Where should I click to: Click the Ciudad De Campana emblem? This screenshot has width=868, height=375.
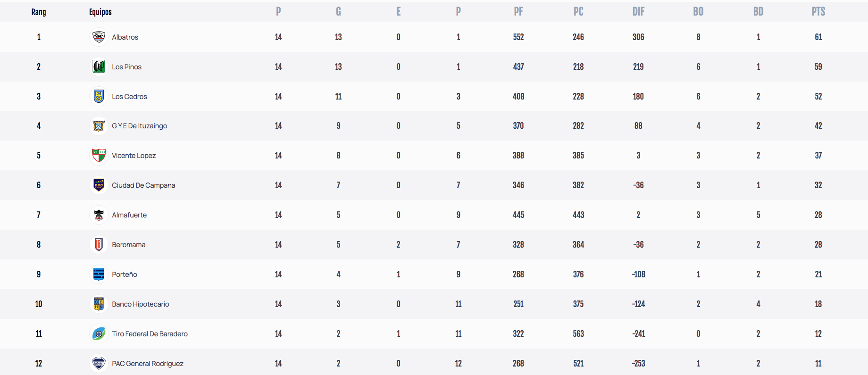point(99,185)
